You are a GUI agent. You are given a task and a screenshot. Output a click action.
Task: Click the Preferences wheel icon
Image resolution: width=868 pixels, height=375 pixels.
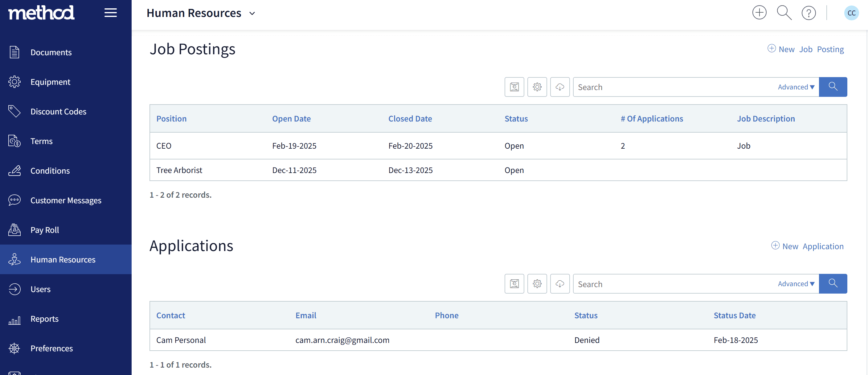14,348
